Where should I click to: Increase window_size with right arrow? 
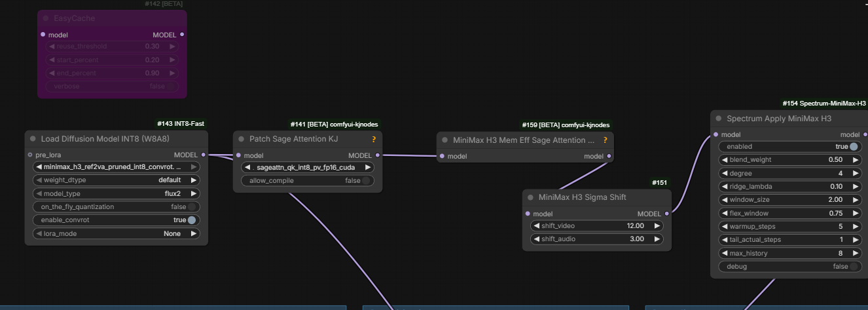coord(854,200)
